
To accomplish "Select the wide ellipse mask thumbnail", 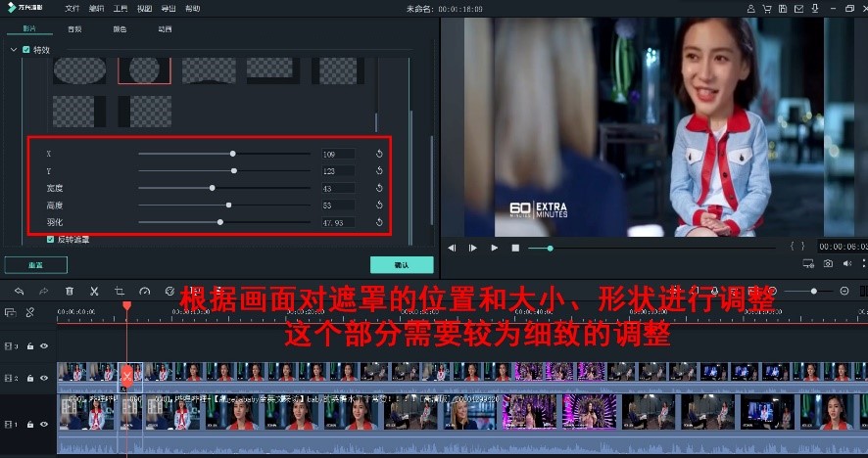I will tap(79, 70).
